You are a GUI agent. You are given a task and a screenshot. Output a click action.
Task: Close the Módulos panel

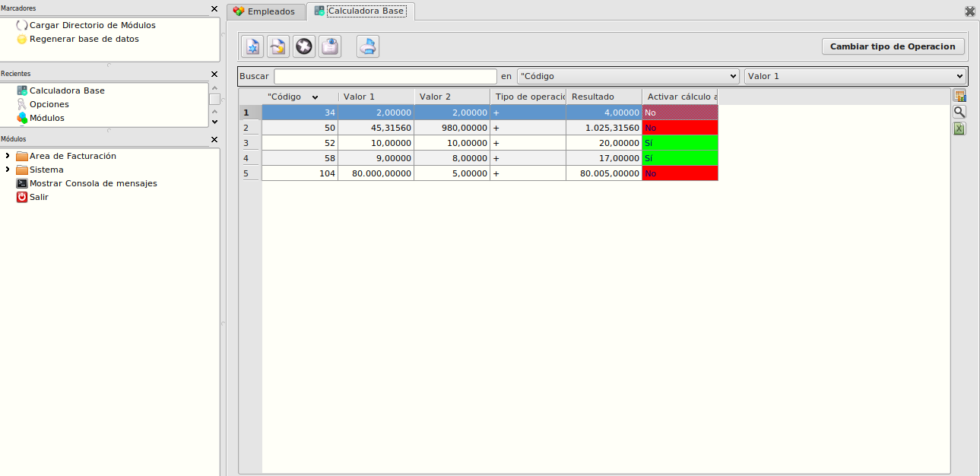(214, 139)
